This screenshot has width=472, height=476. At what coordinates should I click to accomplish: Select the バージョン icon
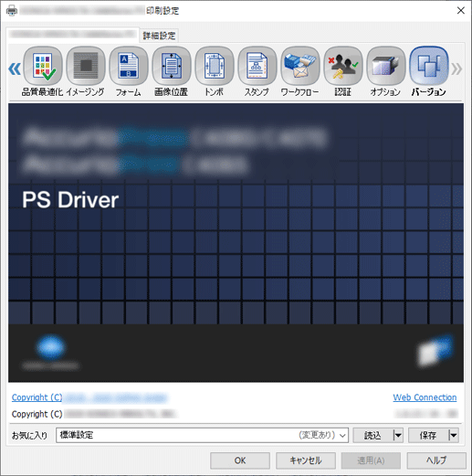[429, 66]
